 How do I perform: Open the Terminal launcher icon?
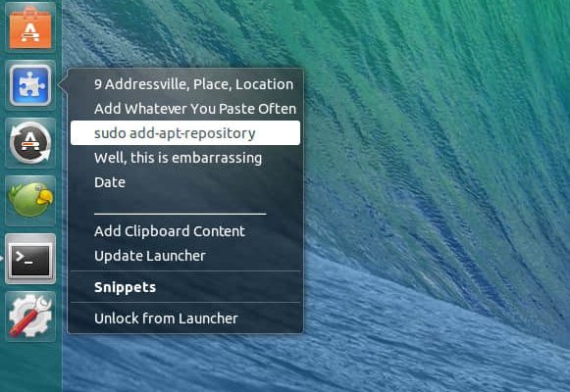[x=30, y=259]
